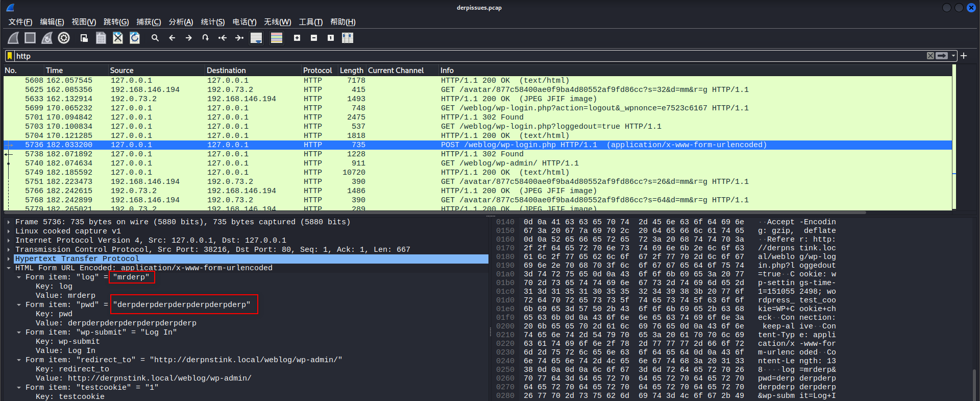Open the 文件(F) menu
Image resolution: width=980 pixels, height=401 pixels.
(x=20, y=22)
